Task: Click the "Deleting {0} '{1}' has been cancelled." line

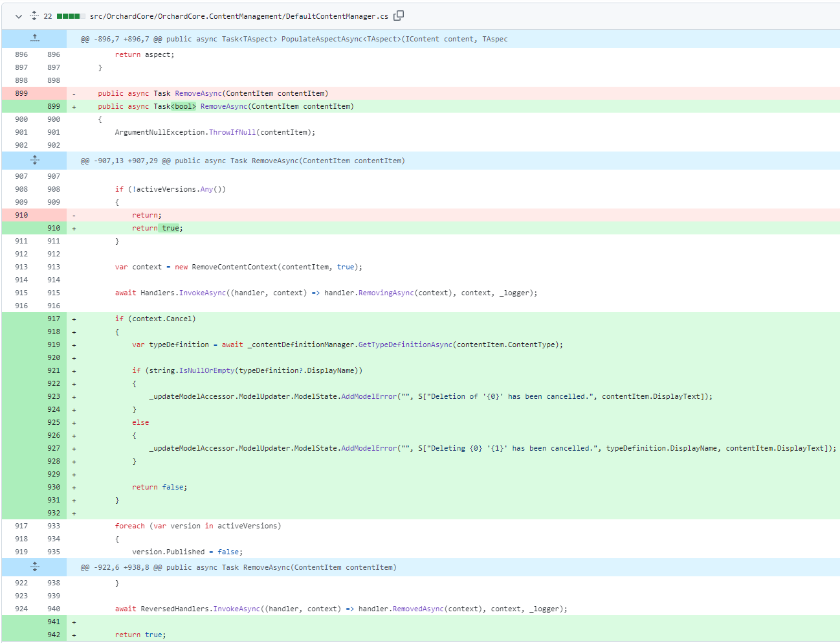Action: pos(492,448)
